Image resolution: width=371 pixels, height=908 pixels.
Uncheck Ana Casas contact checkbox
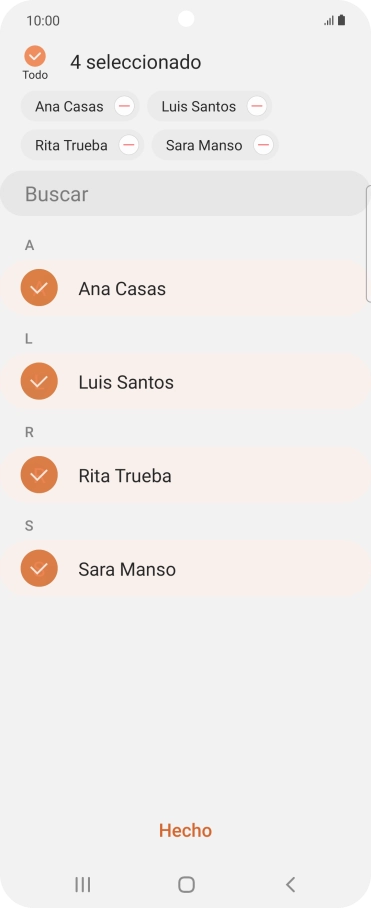tap(39, 288)
